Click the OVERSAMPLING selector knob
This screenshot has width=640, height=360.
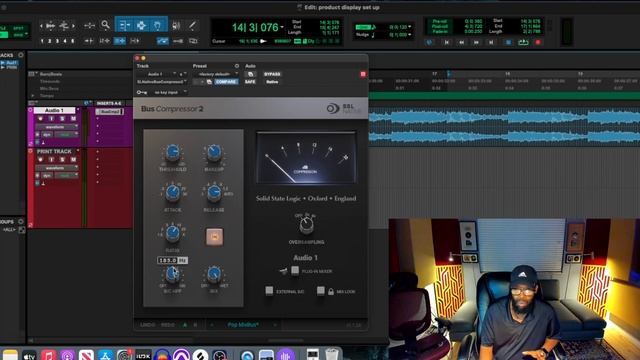[x=306, y=224]
